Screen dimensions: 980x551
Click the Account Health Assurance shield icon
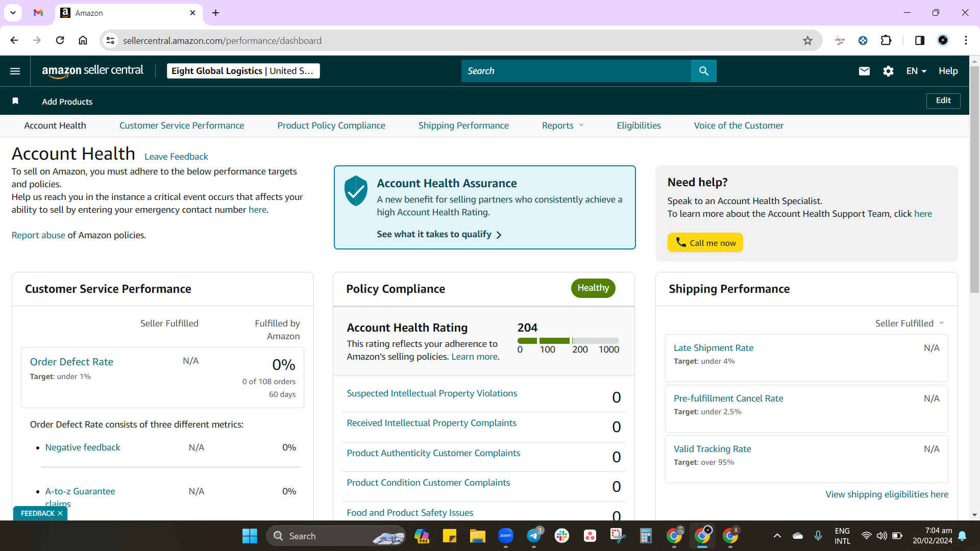[x=356, y=191]
